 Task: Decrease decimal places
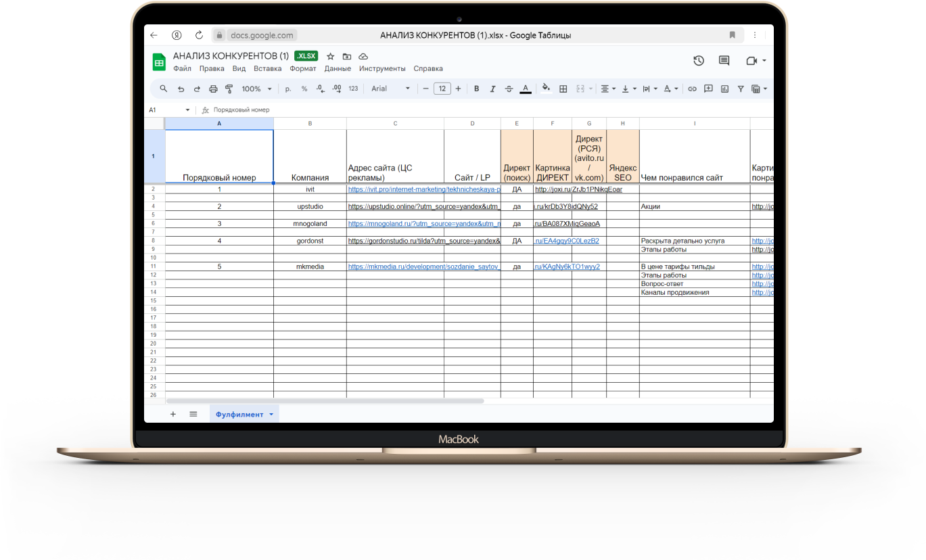[321, 89]
